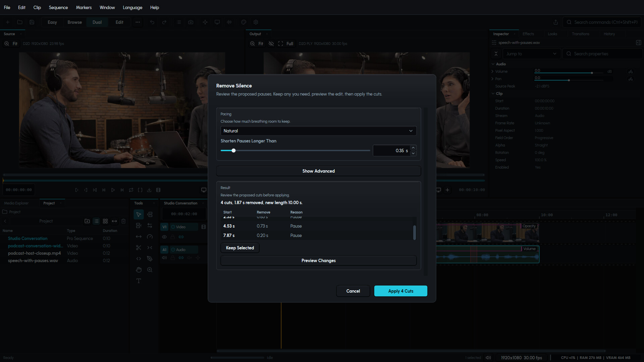
Task: Click the sparkle effects icon in toolbar
Action: pyautogui.click(x=205, y=22)
